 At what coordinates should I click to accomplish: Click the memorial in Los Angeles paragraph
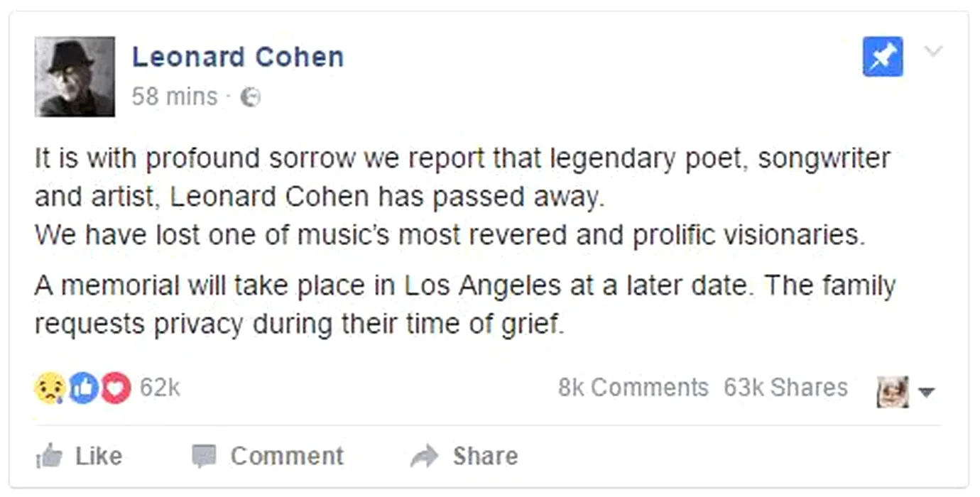pos(464,305)
